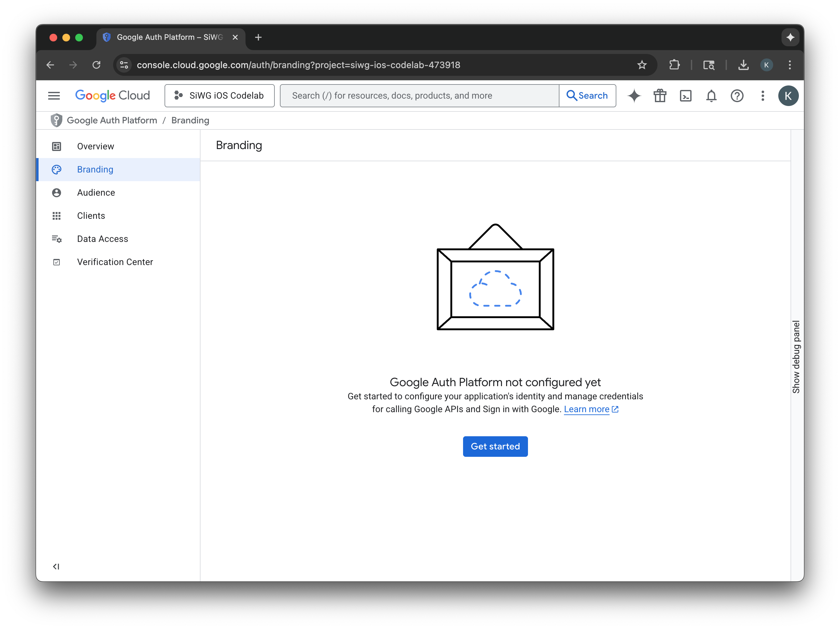Open the notifications bell
Screen dimensions: 840x629
(x=711, y=96)
